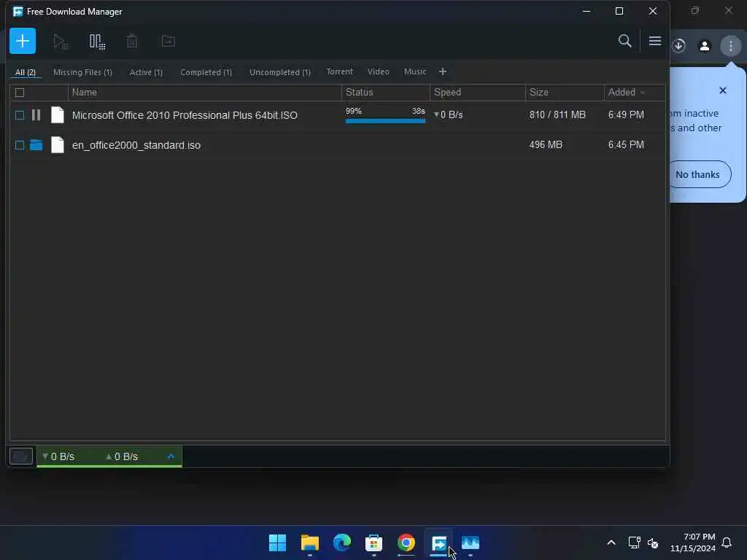Click the 99% progress bar
Viewport: 747px width, 560px height.
[x=385, y=121]
